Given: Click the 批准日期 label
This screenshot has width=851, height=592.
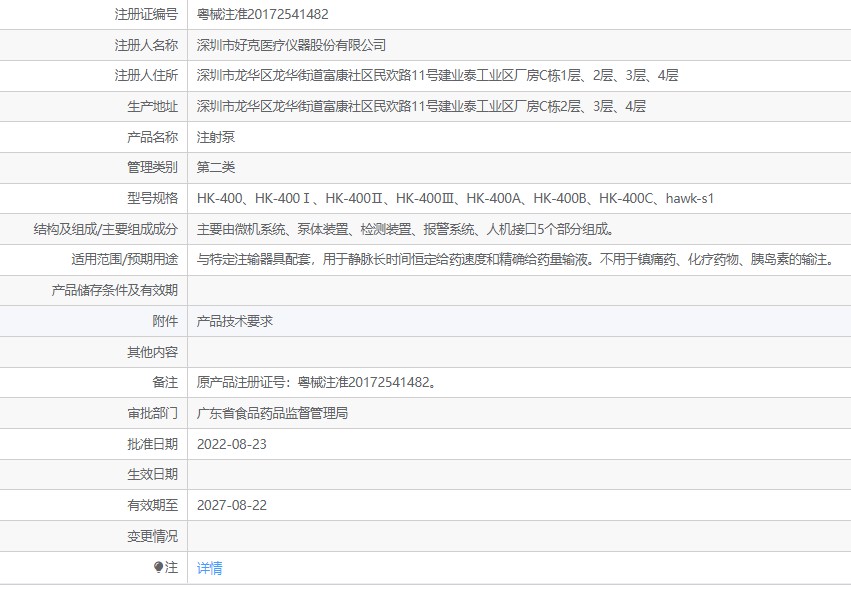Looking at the screenshot, I should point(153,444).
